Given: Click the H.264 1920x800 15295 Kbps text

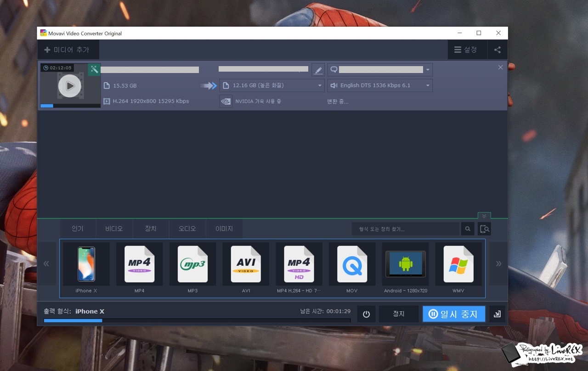Looking at the screenshot, I should pyautogui.click(x=151, y=101).
